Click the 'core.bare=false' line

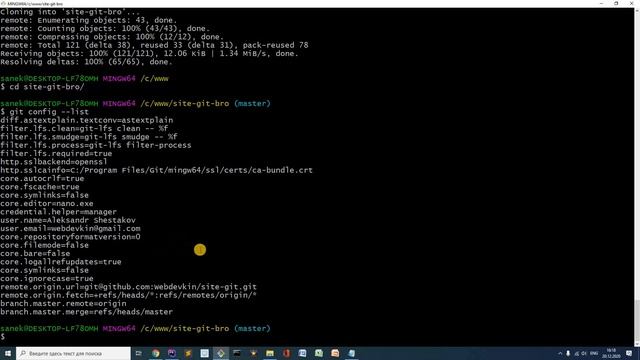tap(35, 253)
